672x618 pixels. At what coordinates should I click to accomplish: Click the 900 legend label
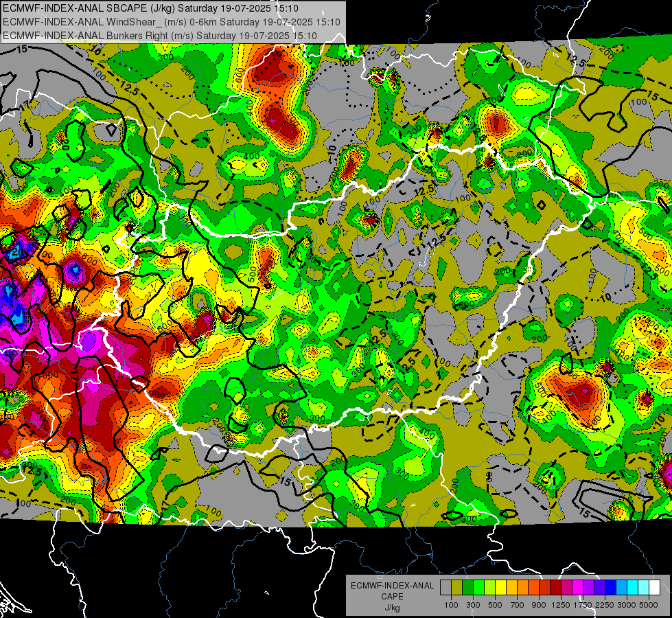click(x=539, y=605)
